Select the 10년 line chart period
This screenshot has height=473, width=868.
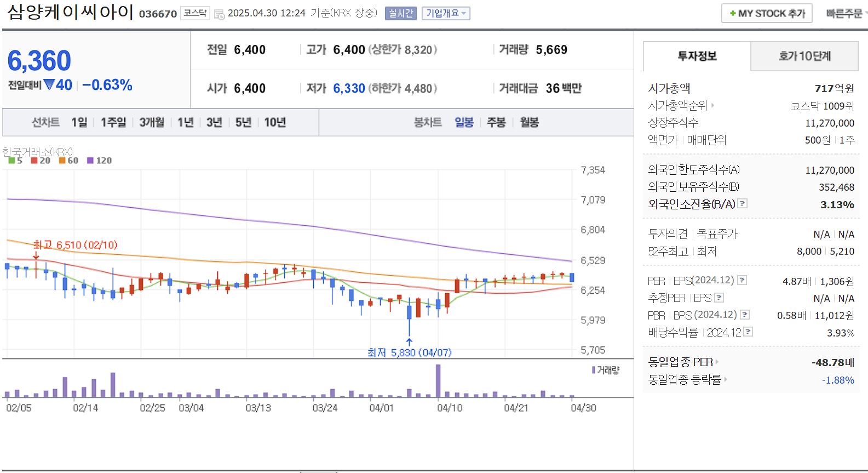click(x=275, y=122)
